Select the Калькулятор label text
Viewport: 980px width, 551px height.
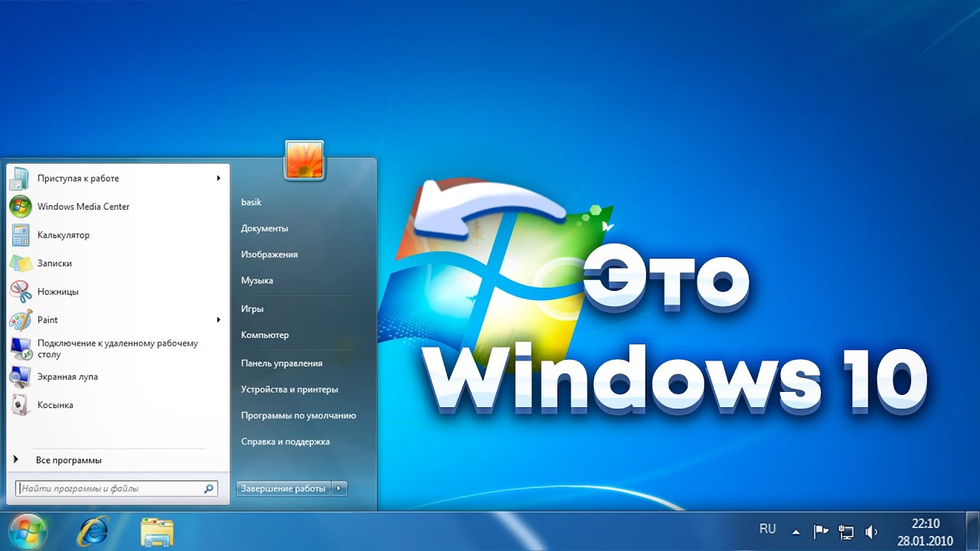[64, 235]
